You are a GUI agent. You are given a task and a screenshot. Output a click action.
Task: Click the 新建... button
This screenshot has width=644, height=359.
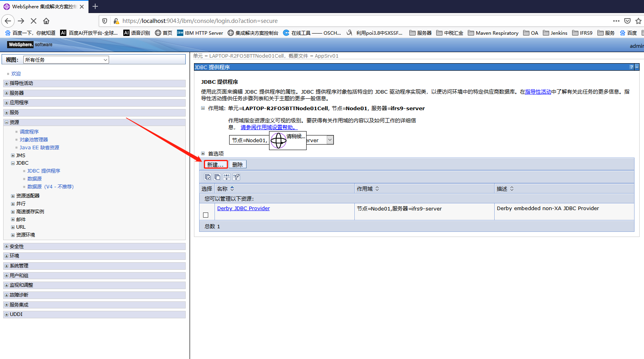pyautogui.click(x=215, y=164)
